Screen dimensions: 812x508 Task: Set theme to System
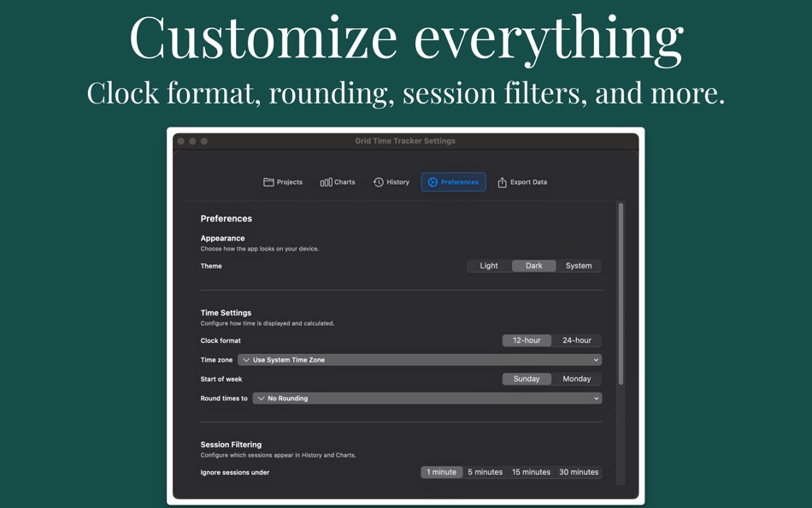tap(579, 265)
